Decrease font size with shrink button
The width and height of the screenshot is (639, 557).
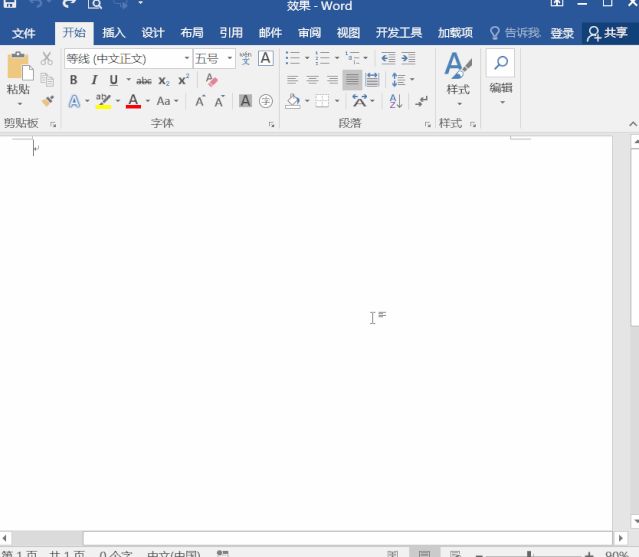tap(220, 101)
